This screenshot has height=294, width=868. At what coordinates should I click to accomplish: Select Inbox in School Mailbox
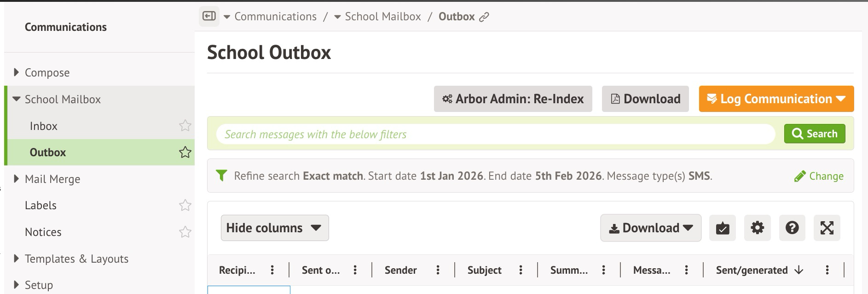(x=44, y=126)
